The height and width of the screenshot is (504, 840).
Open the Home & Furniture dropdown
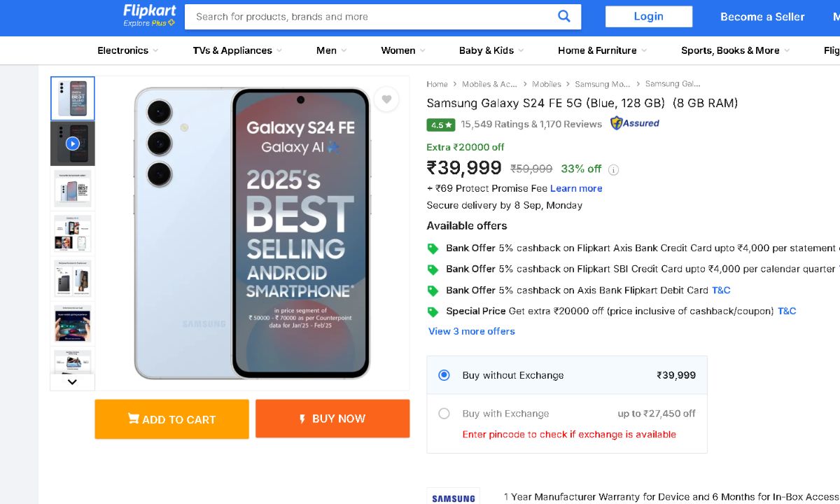click(602, 50)
